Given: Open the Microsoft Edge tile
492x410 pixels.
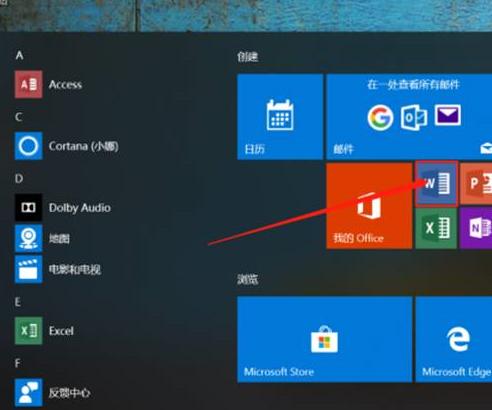Looking at the screenshot, I should 454,339.
